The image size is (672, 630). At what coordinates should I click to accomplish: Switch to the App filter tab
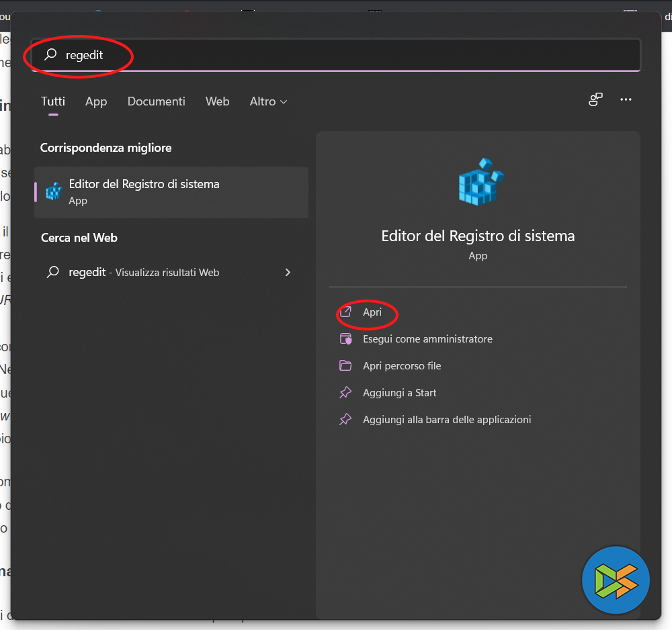pyautogui.click(x=96, y=101)
